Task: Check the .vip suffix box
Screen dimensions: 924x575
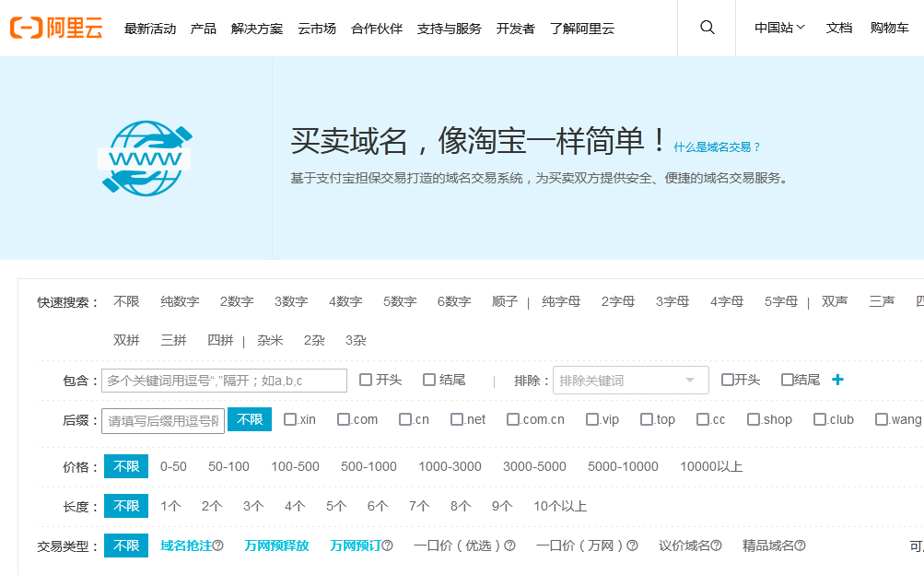Action: tap(592, 419)
